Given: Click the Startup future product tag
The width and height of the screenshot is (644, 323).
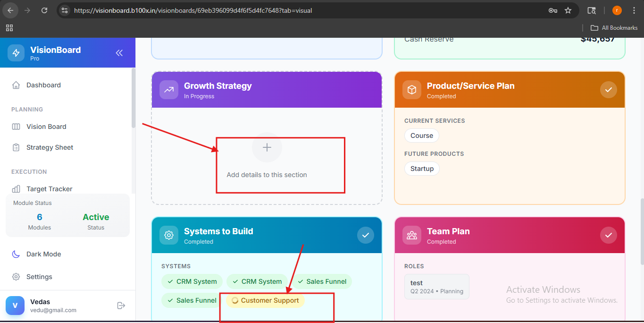Looking at the screenshot, I should (422, 169).
